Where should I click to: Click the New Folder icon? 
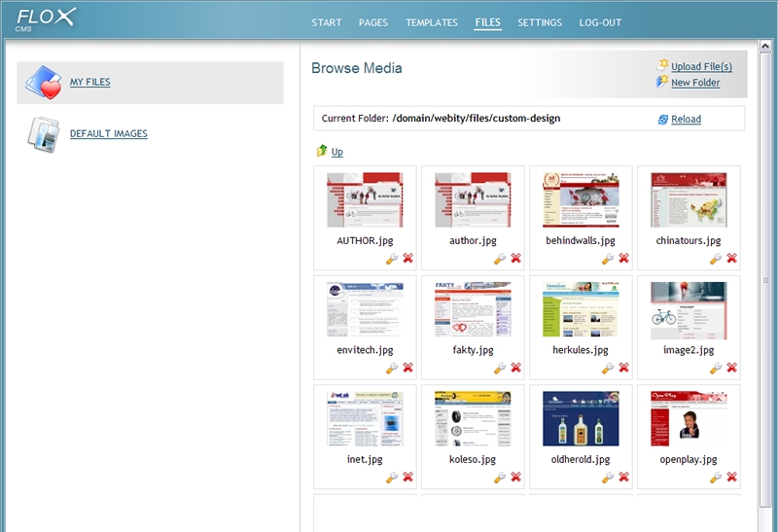[x=662, y=82]
